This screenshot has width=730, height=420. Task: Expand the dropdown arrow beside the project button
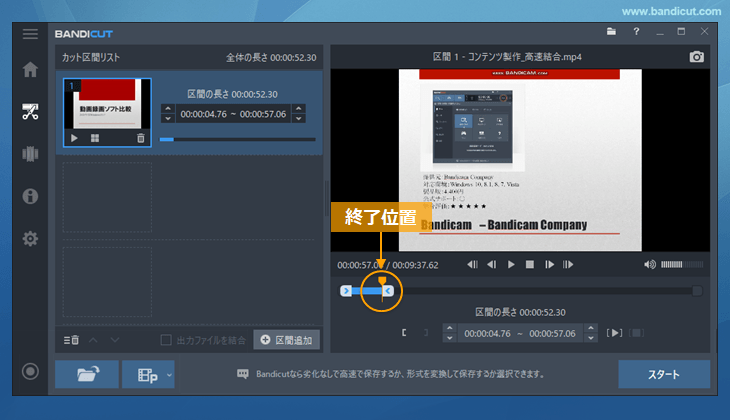169,374
